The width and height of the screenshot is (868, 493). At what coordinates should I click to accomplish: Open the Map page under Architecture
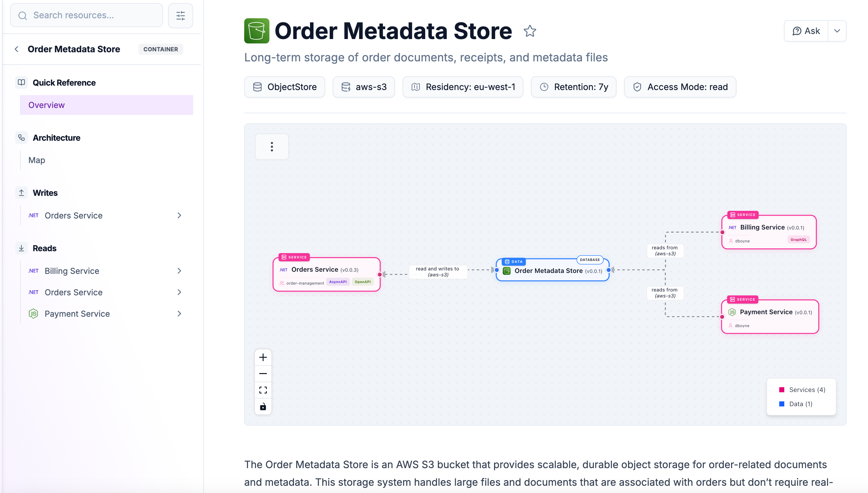coord(36,160)
